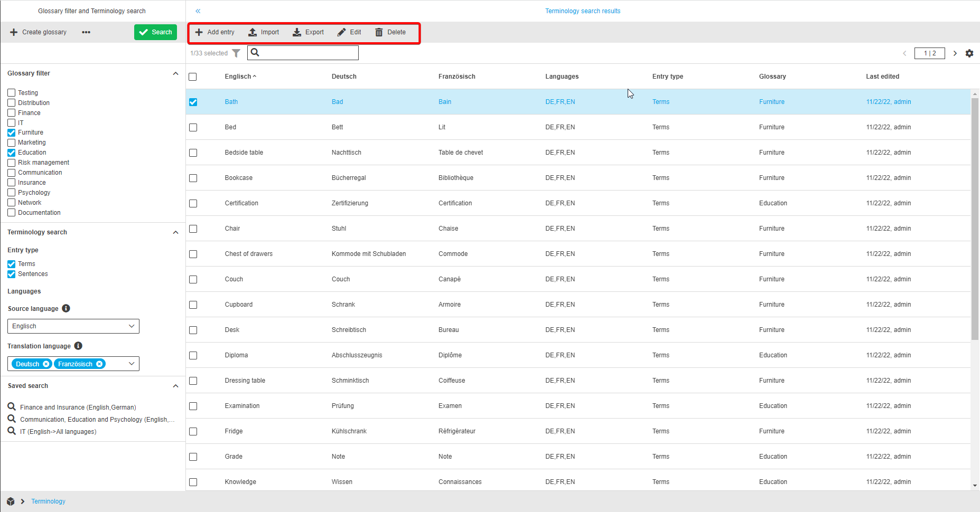Click the filter funnel icon
This screenshot has width=980, height=512.
click(x=236, y=53)
